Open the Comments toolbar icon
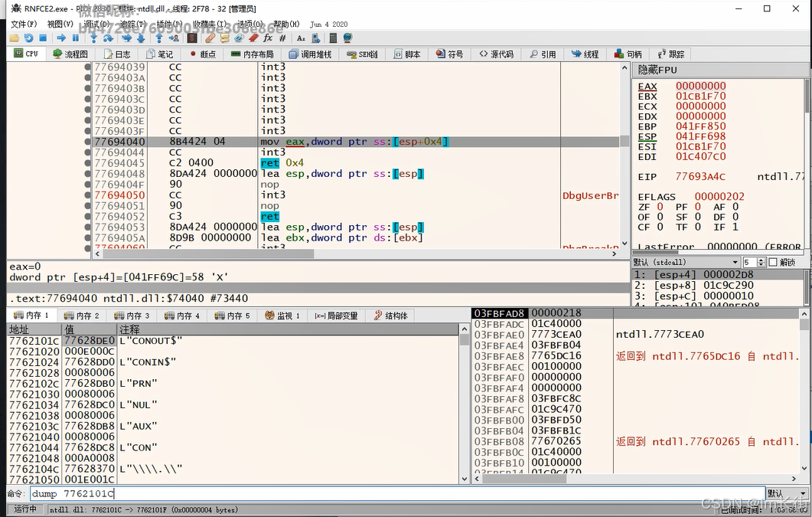The height and width of the screenshot is (517, 812). click(x=225, y=38)
